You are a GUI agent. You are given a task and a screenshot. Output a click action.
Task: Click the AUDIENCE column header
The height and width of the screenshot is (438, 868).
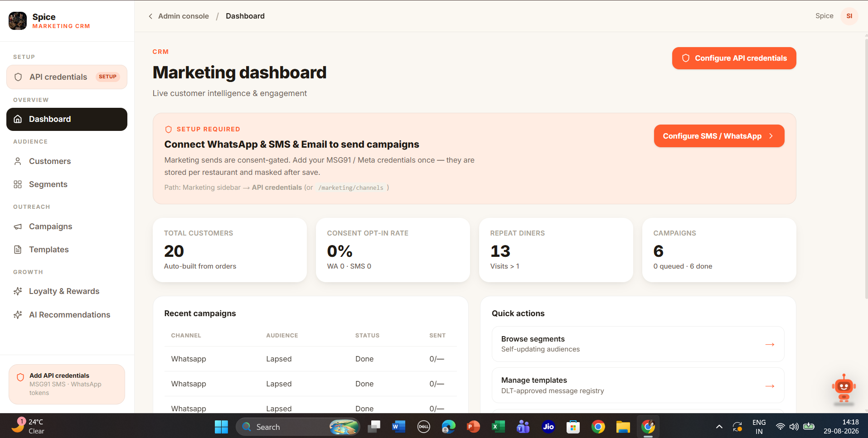tap(282, 336)
